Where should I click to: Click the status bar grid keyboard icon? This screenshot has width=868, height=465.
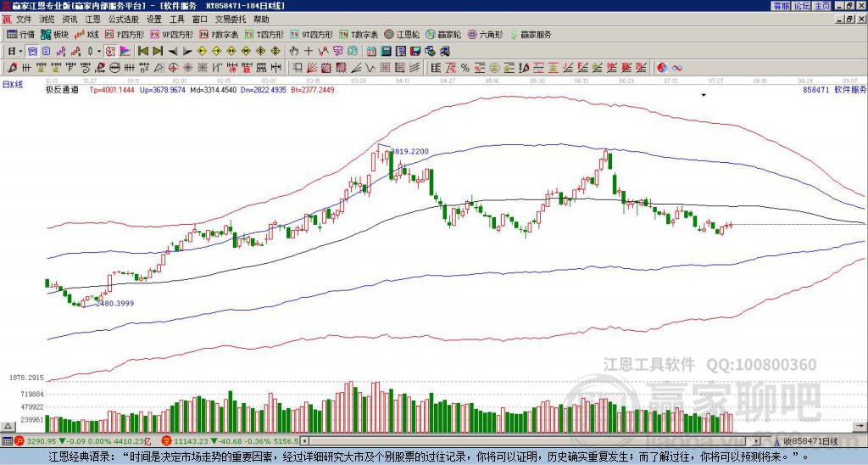(x=7, y=441)
